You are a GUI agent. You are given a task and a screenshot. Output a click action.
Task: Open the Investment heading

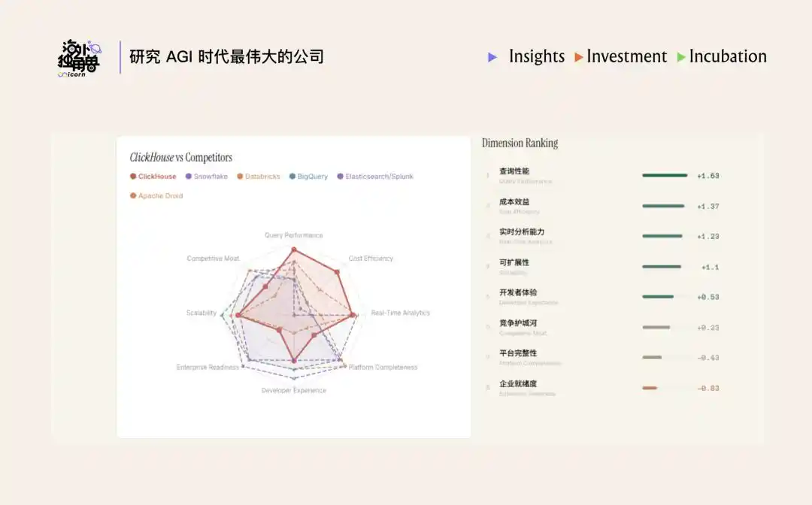click(x=626, y=56)
